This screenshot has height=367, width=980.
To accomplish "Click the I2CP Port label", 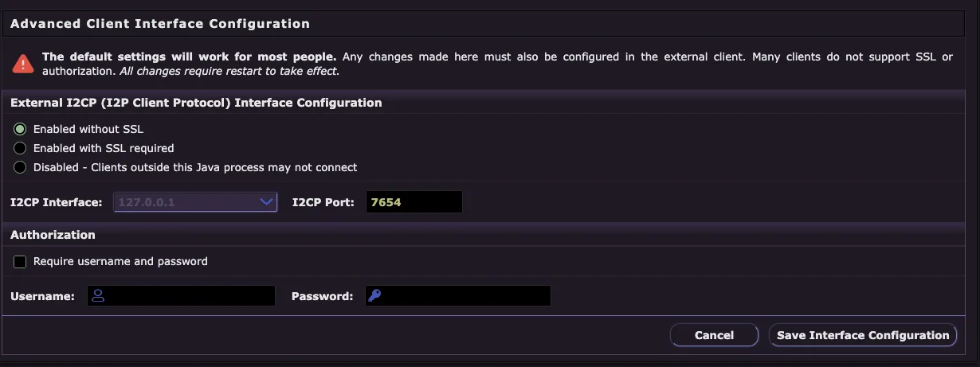I will [x=323, y=202].
